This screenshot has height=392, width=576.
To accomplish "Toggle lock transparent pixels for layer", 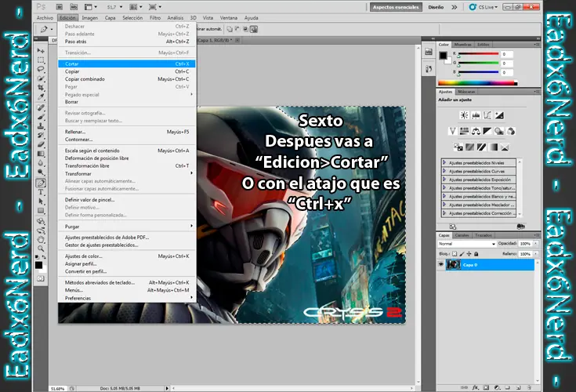I will (455, 254).
